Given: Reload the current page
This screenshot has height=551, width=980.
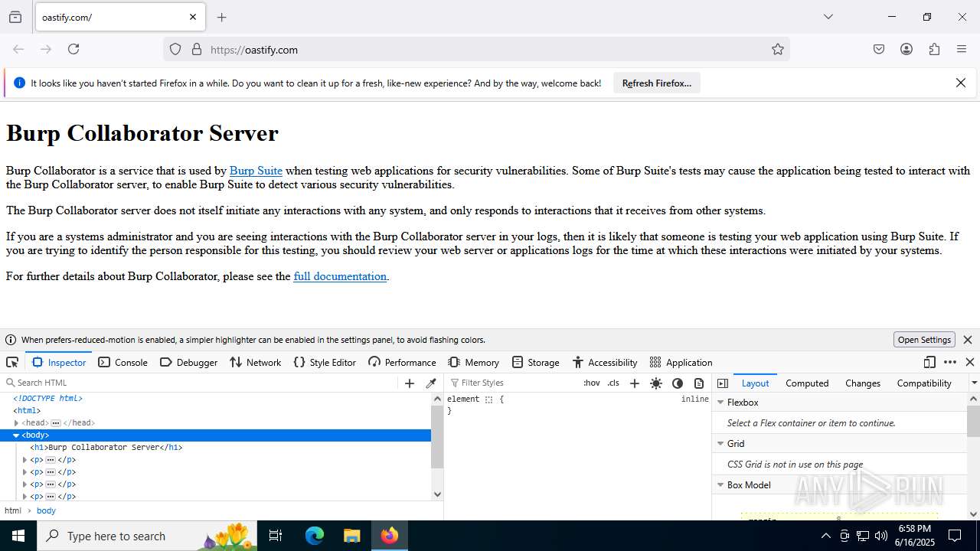Looking at the screenshot, I should [x=73, y=49].
